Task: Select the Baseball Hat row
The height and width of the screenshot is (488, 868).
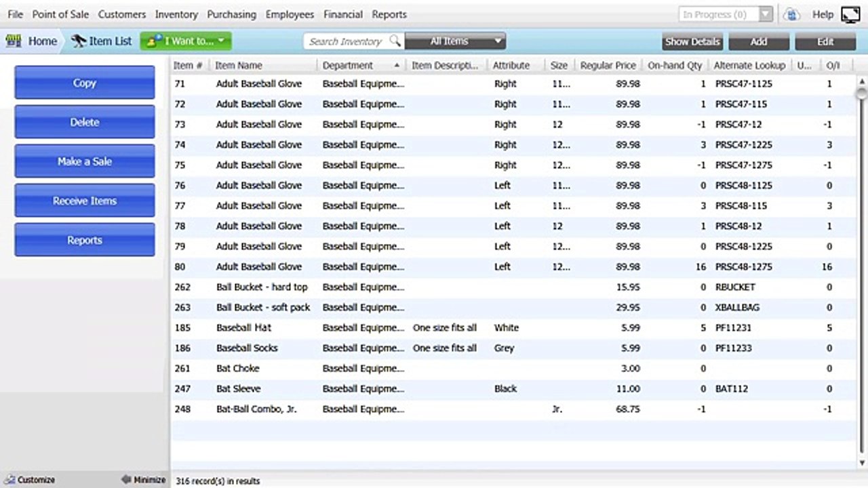Action: [x=513, y=328]
